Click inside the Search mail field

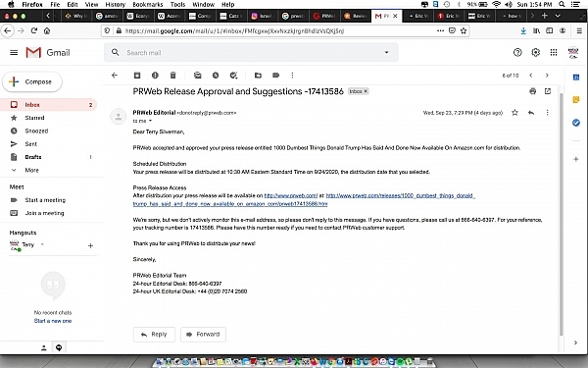[248, 53]
